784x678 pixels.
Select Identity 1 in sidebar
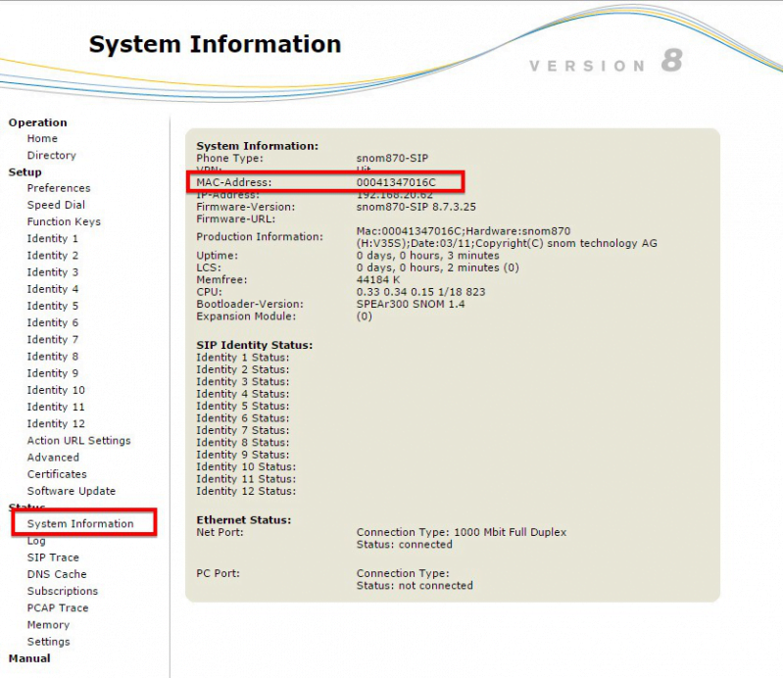coord(53,238)
